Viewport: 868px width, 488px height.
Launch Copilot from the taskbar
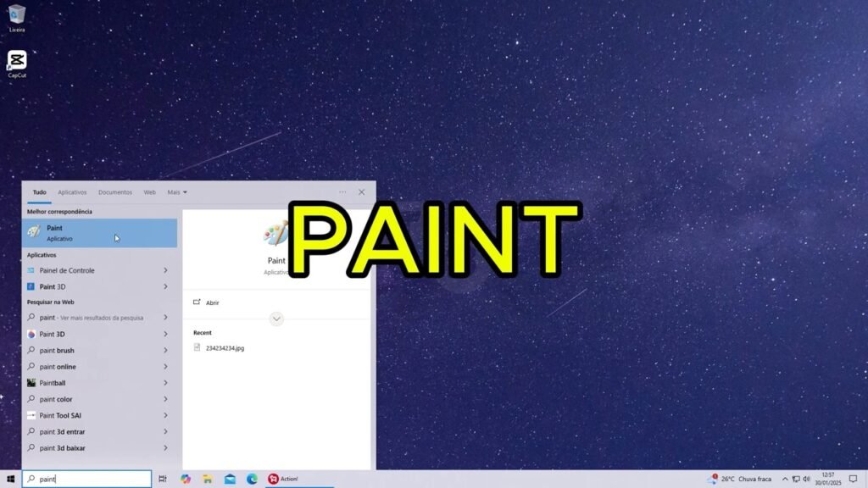pyautogui.click(x=186, y=480)
